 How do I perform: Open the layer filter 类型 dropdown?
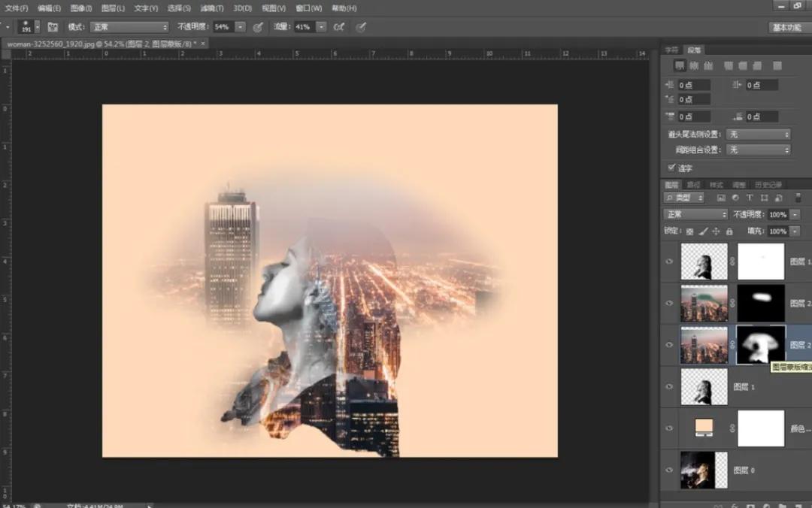684,198
